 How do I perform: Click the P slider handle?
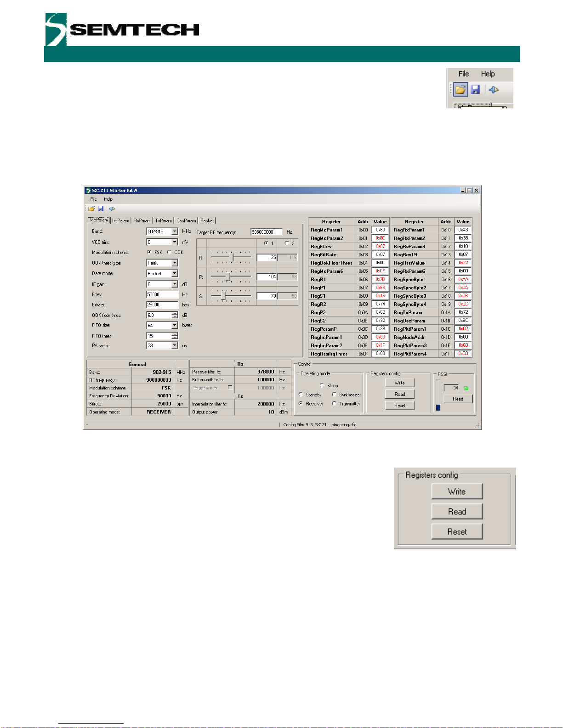click(x=228, y=277)
